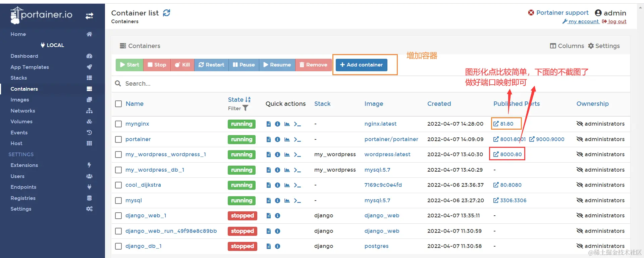This screenshot has width=644, height=258.
Task: Click the Pause button
Action: [244, 65]
